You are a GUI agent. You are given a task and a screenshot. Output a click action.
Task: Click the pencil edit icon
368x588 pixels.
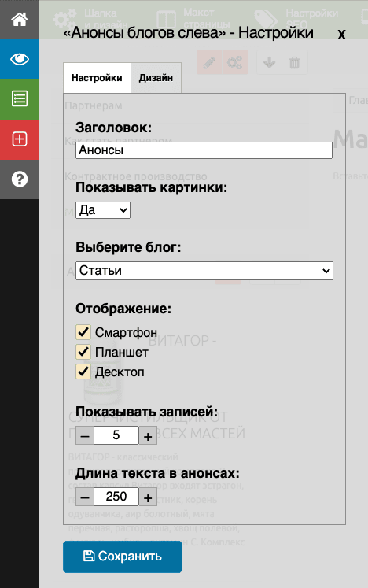tap(209, 62)
